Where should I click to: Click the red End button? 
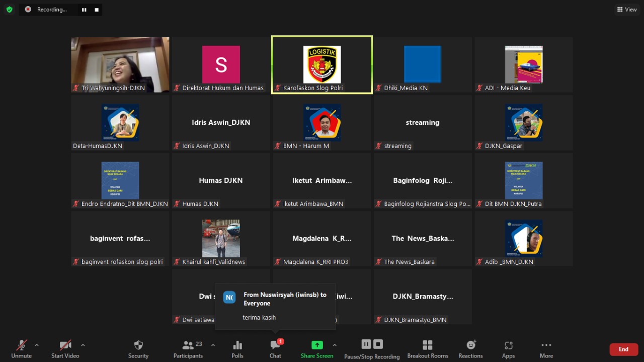(x=623, y=349)
